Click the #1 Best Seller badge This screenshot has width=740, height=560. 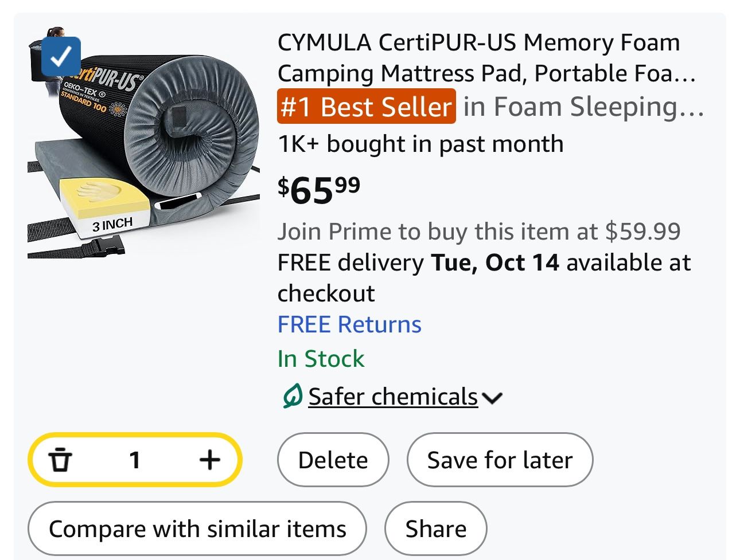[x=366, y=107]
